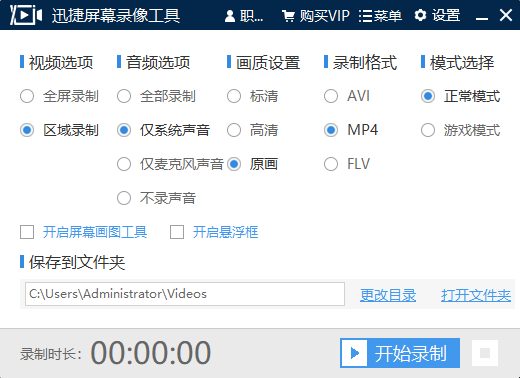Click the 录制时长 label

(x=51, y=354)
